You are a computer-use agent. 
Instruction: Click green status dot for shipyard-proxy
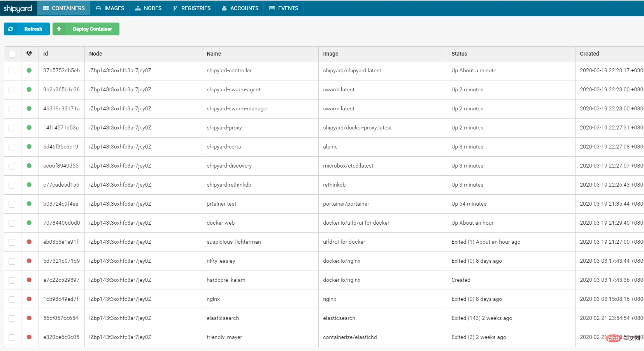(29, 127)
